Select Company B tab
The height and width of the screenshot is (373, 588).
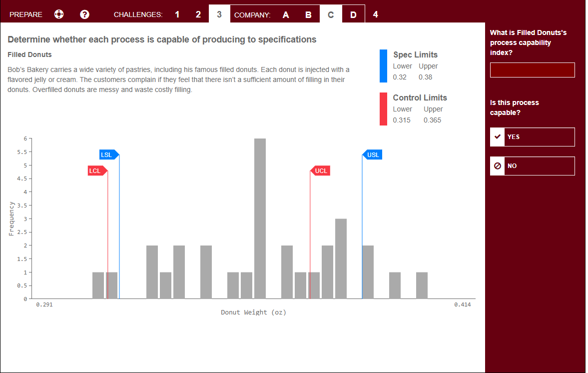coord(308,14)
